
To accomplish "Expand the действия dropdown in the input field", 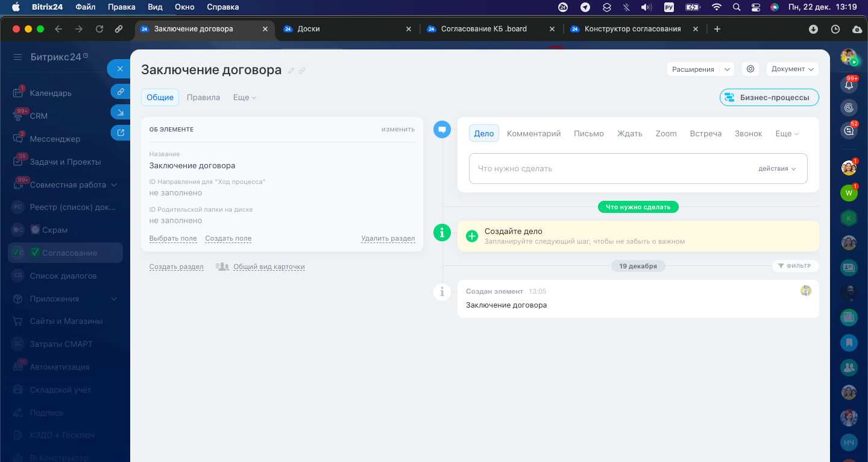I will 777,169.
